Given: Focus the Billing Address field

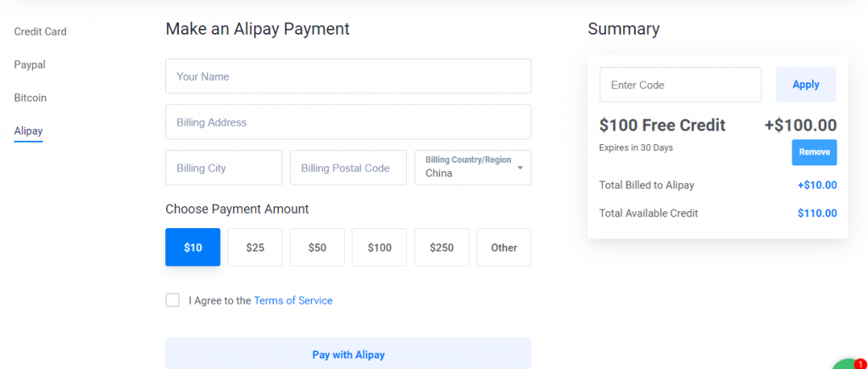Looking at the screenshot, I should 348,122.
